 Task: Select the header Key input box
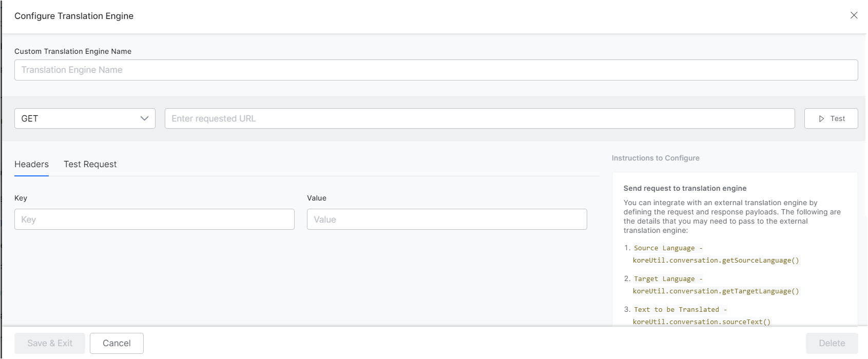coord(154,220)
